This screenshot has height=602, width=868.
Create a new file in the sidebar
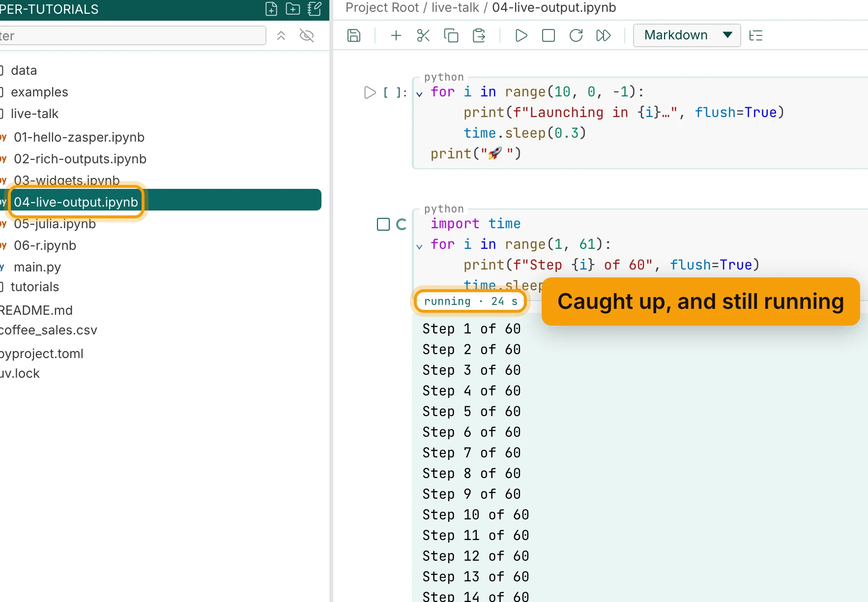(271, 9)
